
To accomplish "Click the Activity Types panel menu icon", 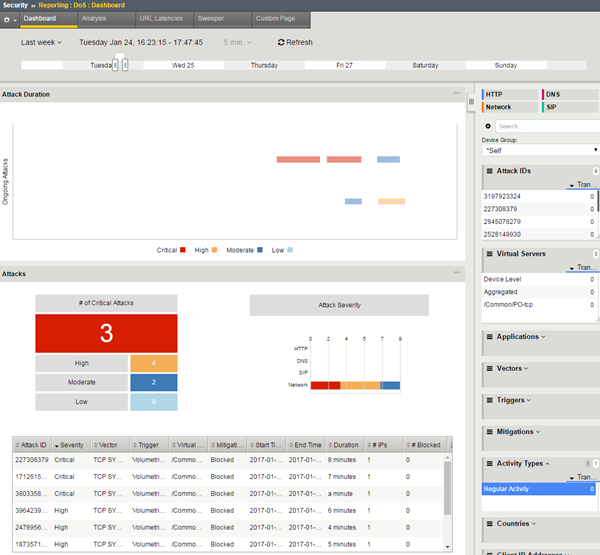I will point(489,463).
